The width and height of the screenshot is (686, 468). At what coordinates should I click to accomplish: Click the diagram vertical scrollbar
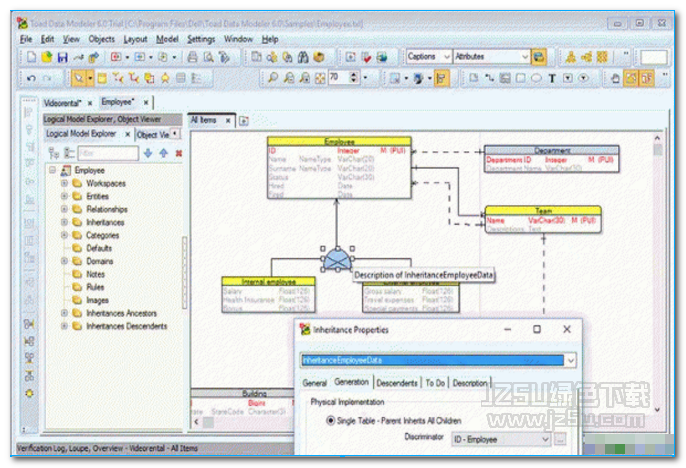coord(657,273)
